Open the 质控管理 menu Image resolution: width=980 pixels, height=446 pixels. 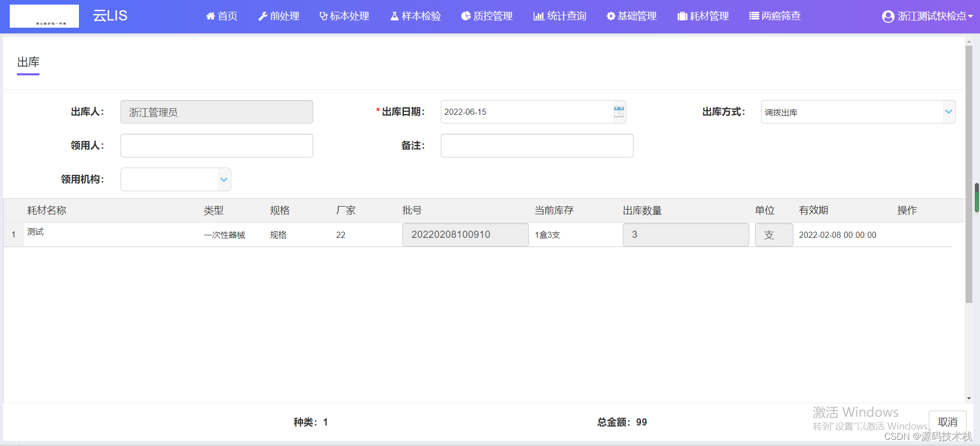[486, 16]
